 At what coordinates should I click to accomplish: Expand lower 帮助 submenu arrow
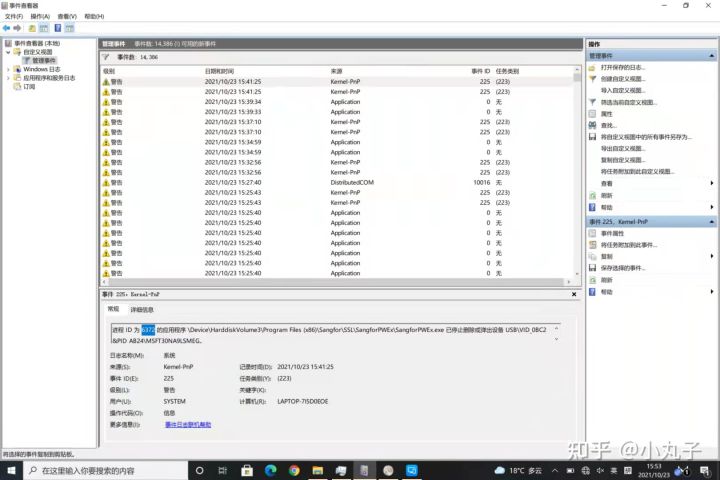coord(712,292)
